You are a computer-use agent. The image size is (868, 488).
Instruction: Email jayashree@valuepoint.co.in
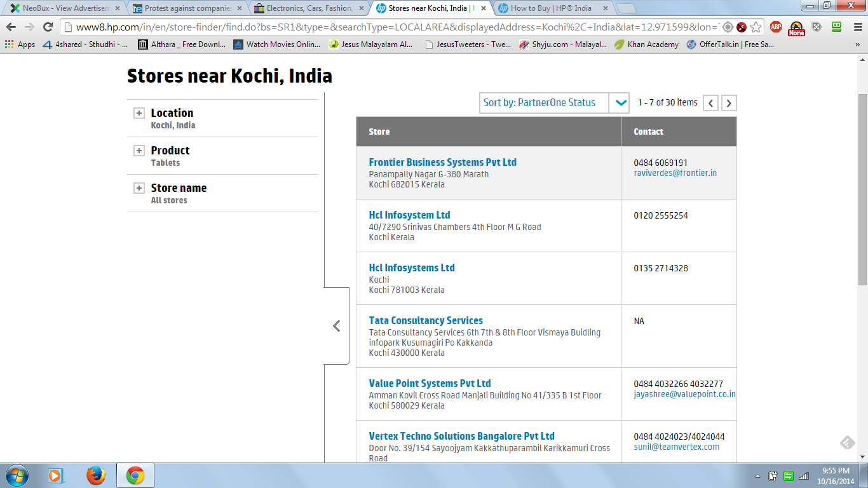684,394
